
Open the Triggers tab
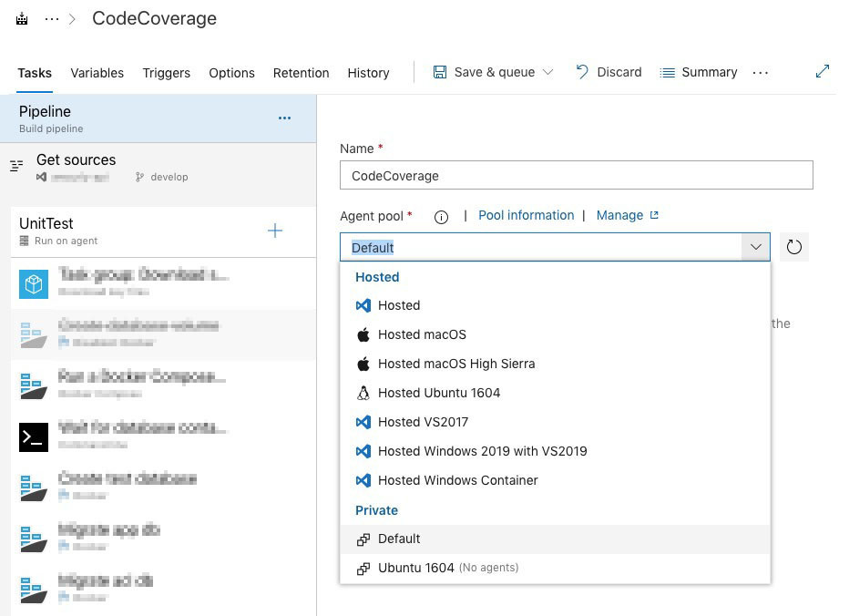[x=166, y=73]
